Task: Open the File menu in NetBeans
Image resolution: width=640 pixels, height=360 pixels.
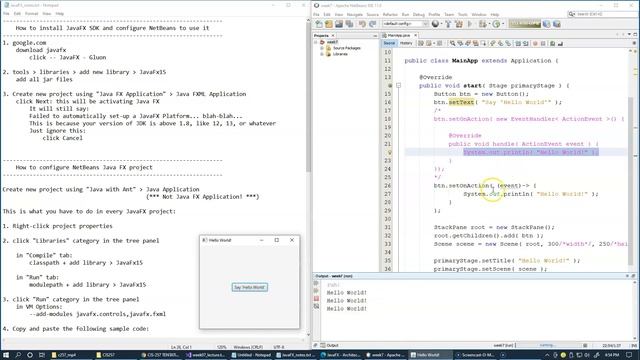Action: (x=316, y=14)
